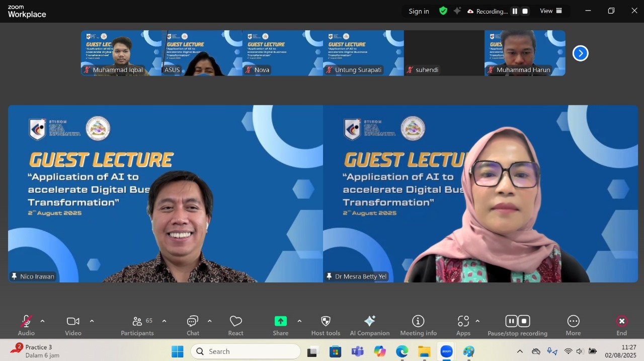Click the green Share screen icon

[x=280, y=321]
